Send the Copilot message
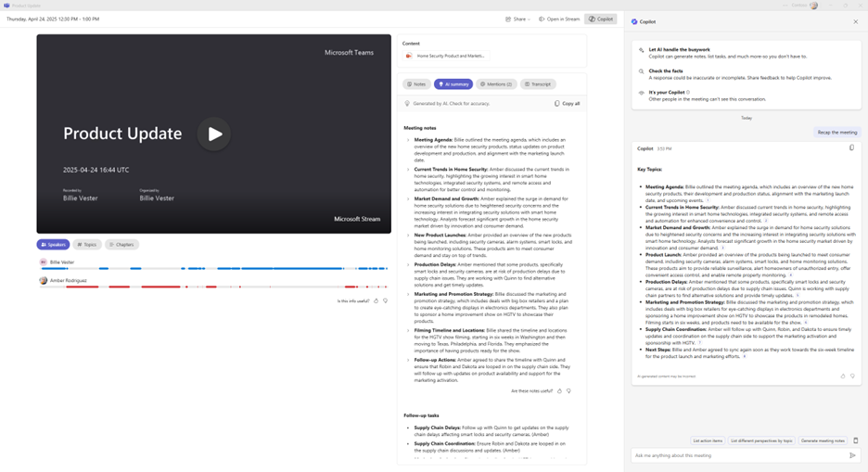Screen dimensions: 868x472 click(x=852, y=455)
